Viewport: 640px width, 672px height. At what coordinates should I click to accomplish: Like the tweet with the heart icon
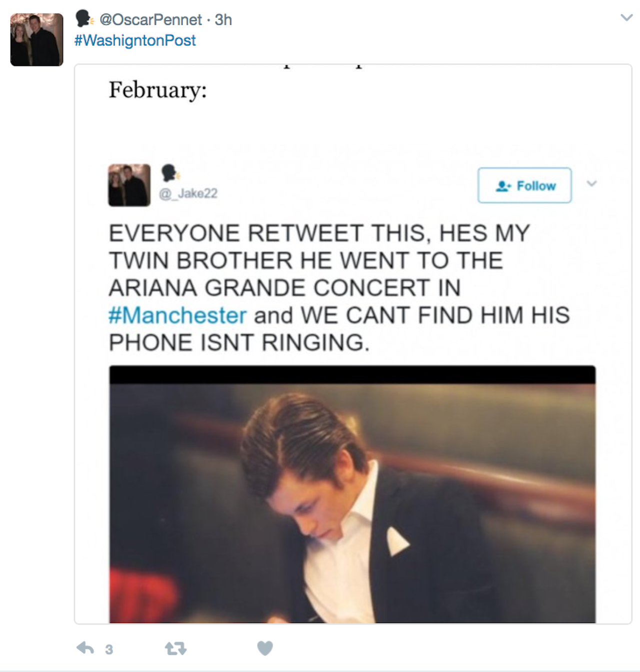click(x=265, y=648)
